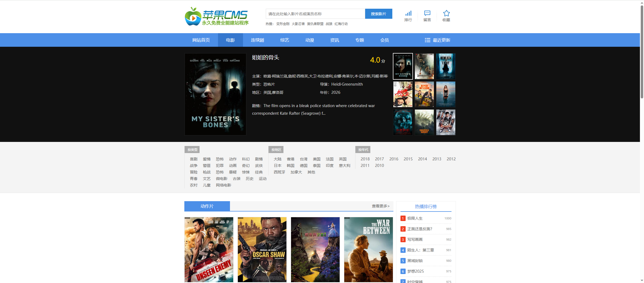Click the page vertical scrollbar
Image resolution: width=644 pixels, height=283 pixels.
click(642, 52)
